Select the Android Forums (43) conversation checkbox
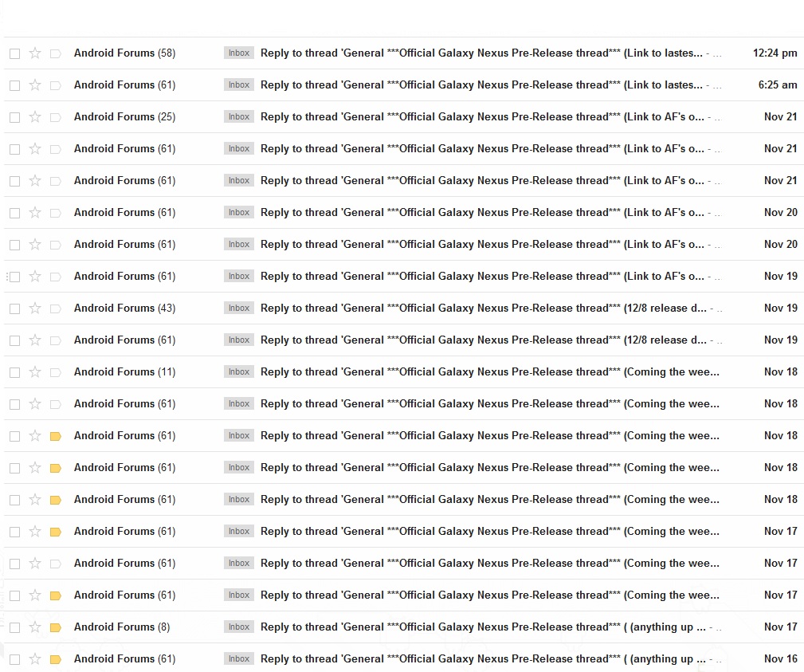 pos(15,308)
